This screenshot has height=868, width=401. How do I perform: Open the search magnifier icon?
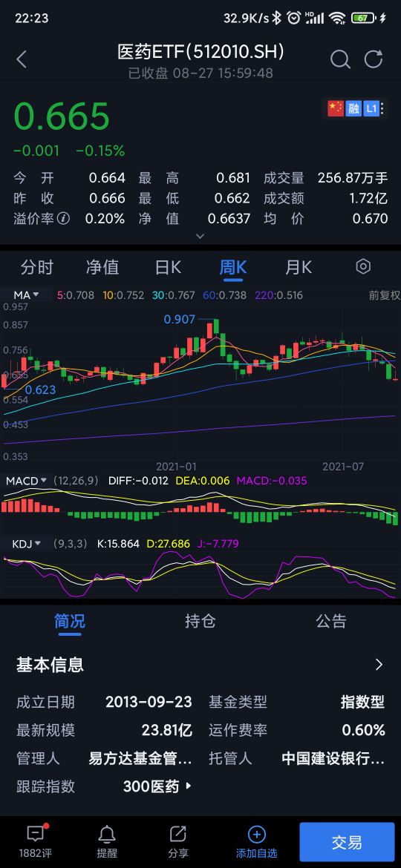coord(339,59)
